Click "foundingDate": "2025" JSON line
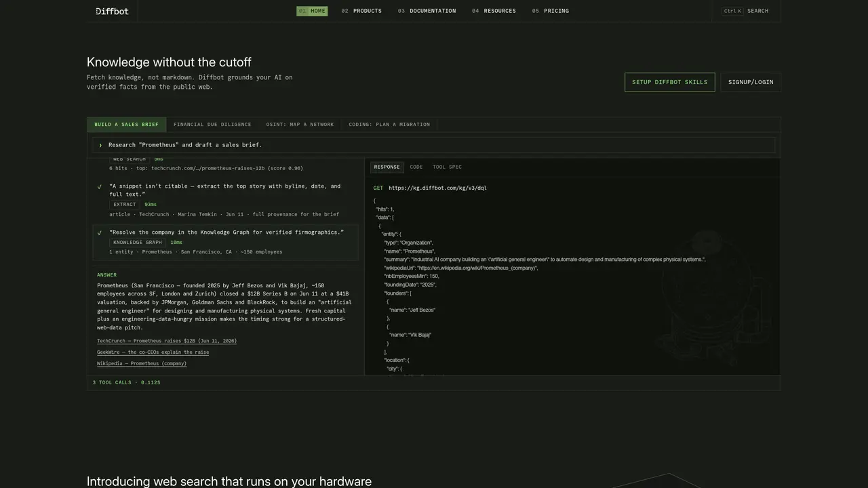The image size is (868, 488). pos(410,285)
